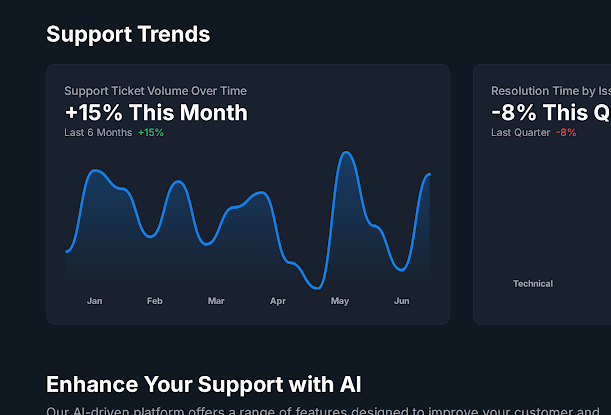The height and width of the screenshot is (415, 611).
Task: Click the highest peak of the ticket volume line
Action: 346,153
